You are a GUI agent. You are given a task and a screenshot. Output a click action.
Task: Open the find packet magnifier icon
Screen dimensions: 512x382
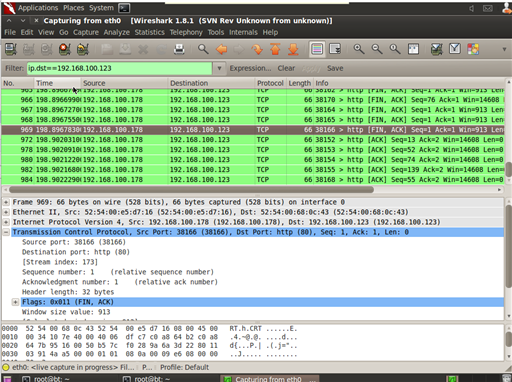pos(203,49)
